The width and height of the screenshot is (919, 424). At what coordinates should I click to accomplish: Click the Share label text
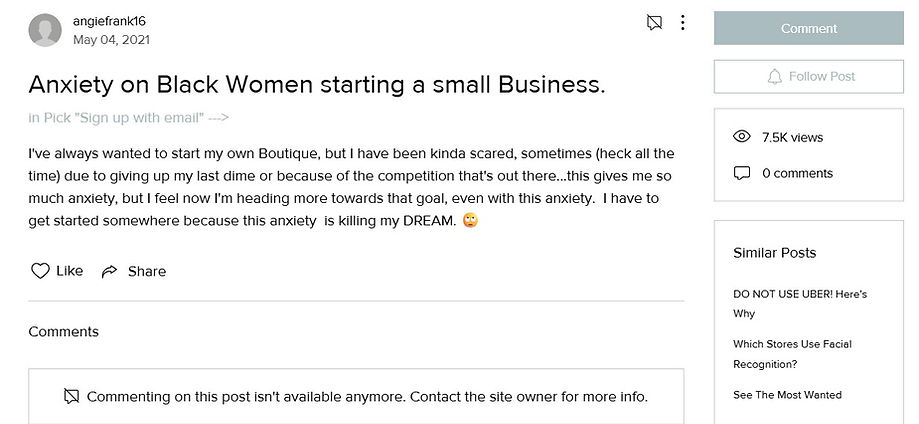147,271
